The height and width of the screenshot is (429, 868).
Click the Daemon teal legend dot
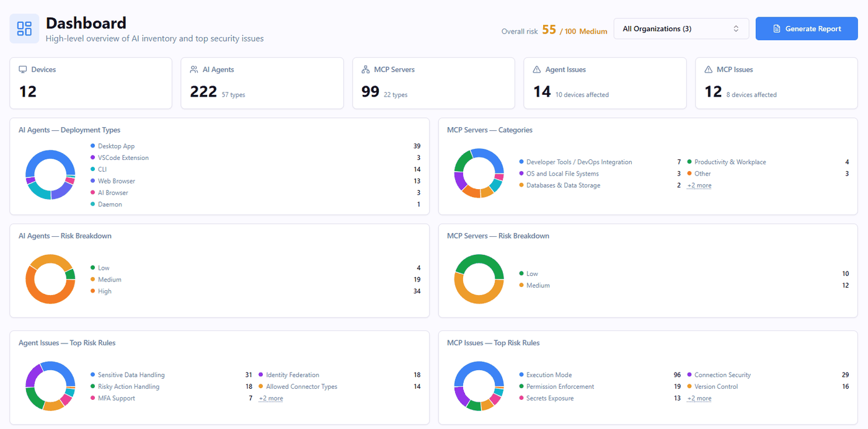click(x=93, y=204)
